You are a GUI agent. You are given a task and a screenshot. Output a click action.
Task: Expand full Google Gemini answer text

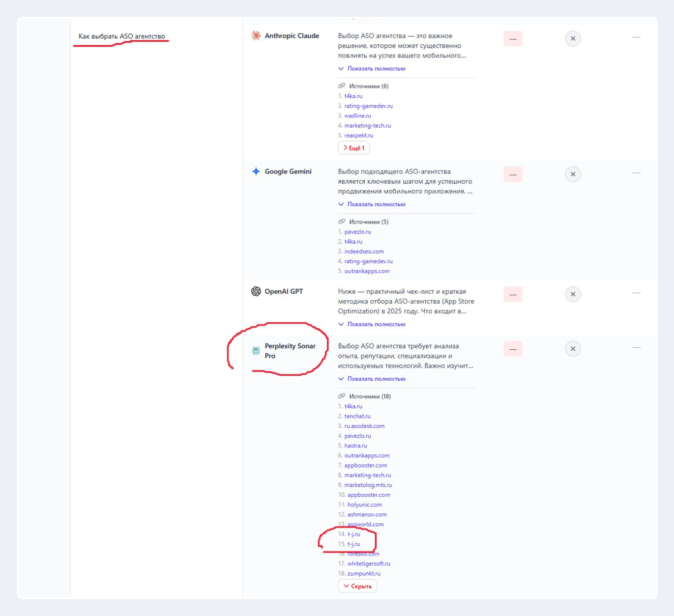pyautogui.click(x=376, y=204)
